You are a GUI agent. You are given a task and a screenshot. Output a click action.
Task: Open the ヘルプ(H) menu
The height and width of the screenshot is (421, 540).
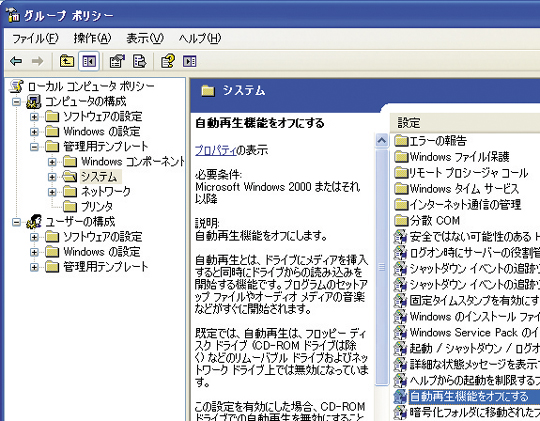point(200,38)
